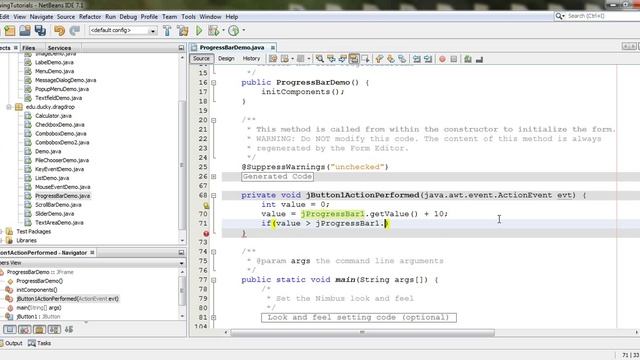Click the Profile Project clock icon
The width and height of the screenshot is (640, 360).
pyautogui.click(x=233, y=31)
